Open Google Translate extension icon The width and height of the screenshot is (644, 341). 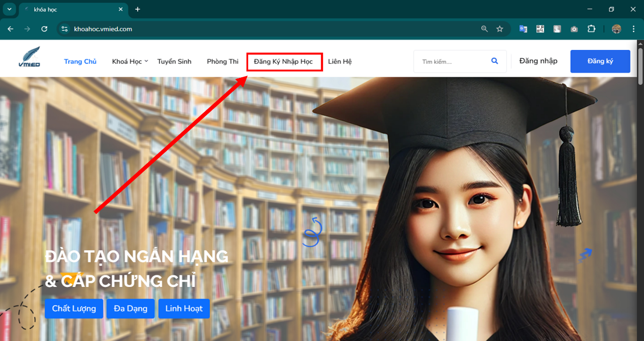(523, 28)
